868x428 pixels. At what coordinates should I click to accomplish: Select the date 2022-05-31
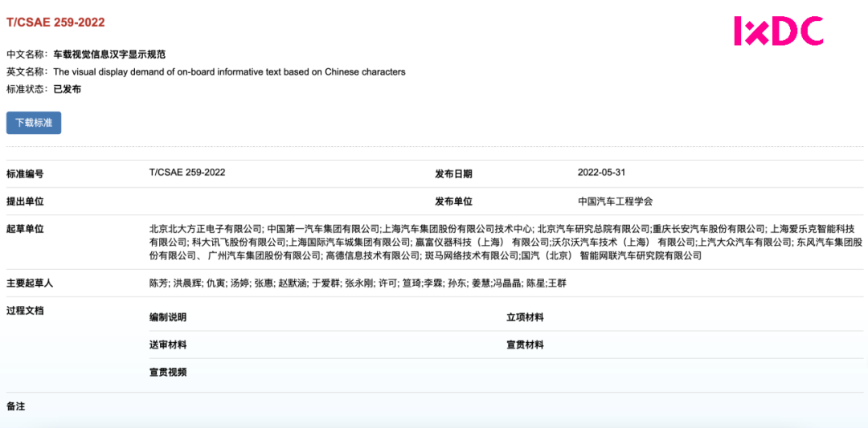pyautogui.click(x=601, y=173)
